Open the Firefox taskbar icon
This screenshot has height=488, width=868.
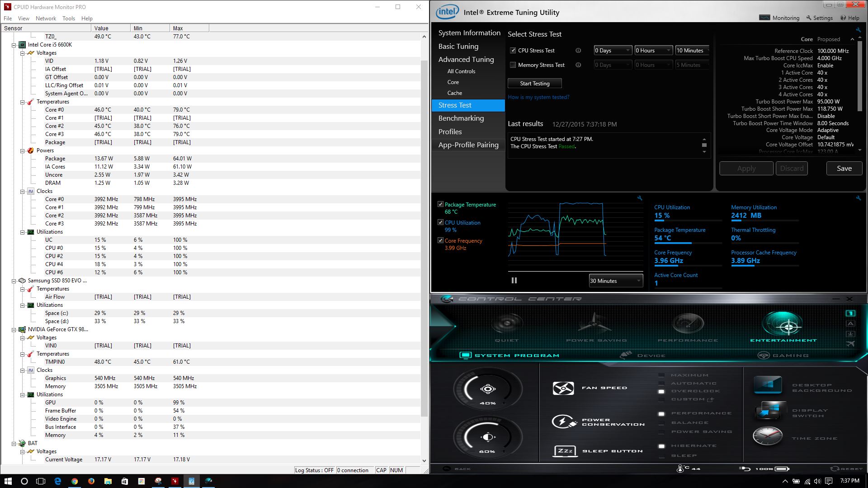click(x=91, y=481)
